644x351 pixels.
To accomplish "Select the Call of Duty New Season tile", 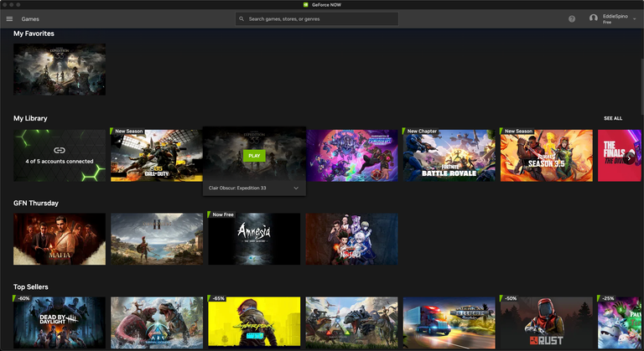I will (157, 156).
